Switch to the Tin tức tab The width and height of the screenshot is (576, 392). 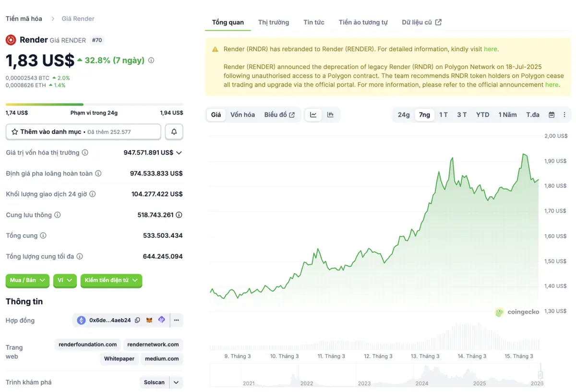(313, 22)
